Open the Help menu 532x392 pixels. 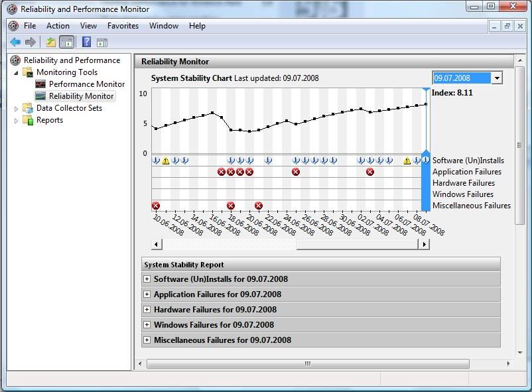(x=197, y=26)
